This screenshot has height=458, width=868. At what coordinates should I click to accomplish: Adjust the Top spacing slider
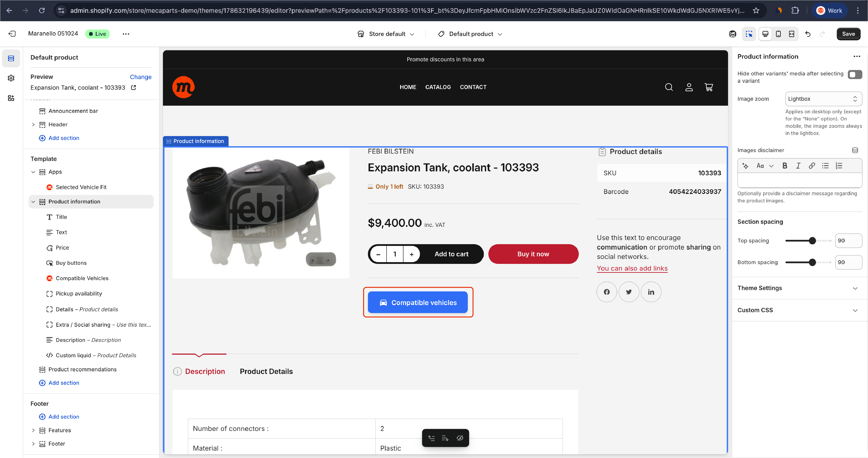tap(812, 241)
